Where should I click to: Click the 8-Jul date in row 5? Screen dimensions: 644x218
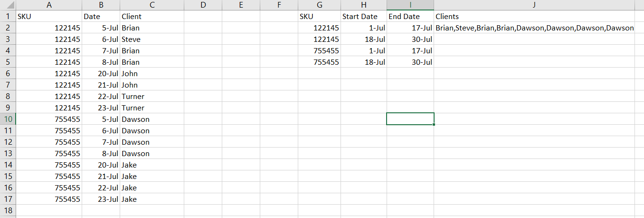101,62
